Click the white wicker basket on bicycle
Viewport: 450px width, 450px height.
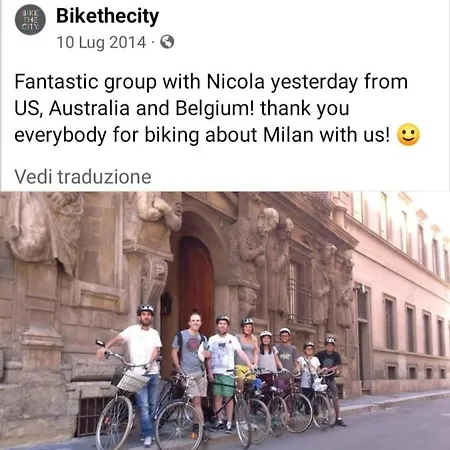[133, 381]
